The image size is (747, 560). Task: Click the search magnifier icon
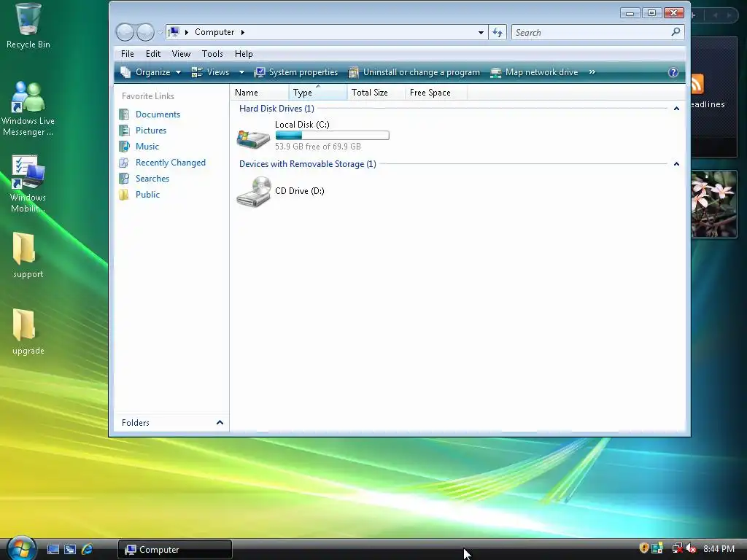tap(676, 32)
